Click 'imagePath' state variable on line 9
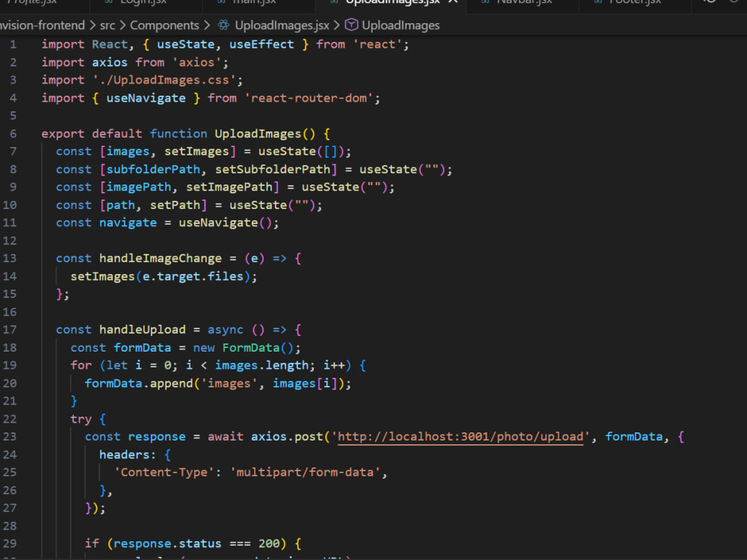 pyautogui.click(x=139, y=187)
